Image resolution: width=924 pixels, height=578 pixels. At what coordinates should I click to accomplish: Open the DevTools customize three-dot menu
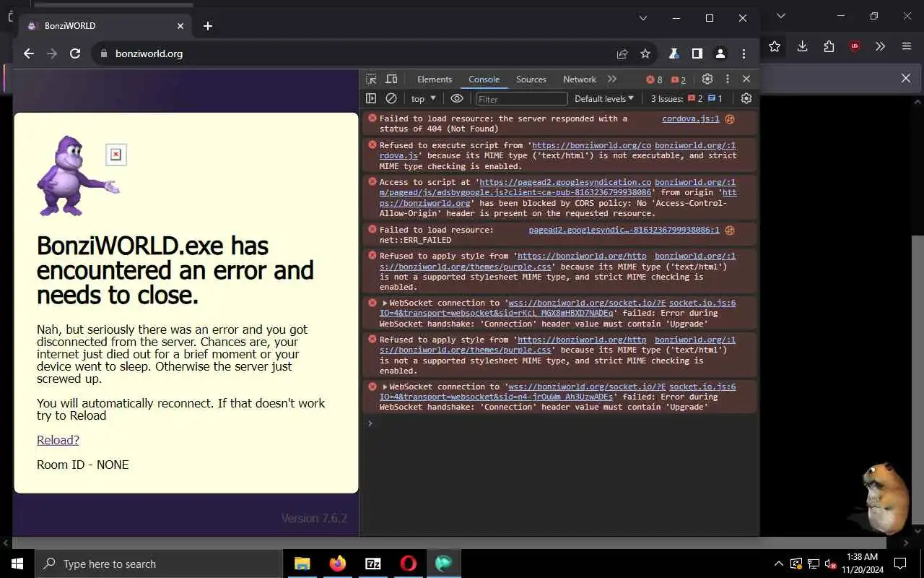[x=728, y=79]
